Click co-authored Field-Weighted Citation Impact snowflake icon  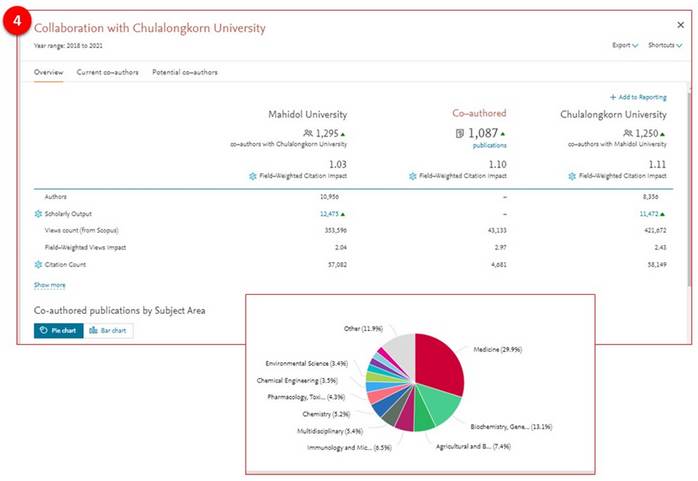tap(413, 176)
